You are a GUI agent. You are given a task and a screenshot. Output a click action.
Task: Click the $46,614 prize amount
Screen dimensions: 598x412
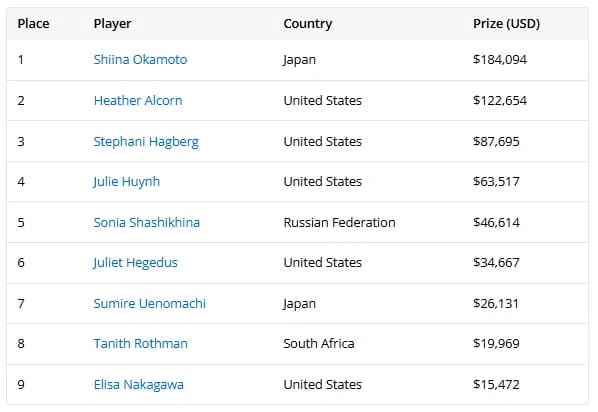496,222
